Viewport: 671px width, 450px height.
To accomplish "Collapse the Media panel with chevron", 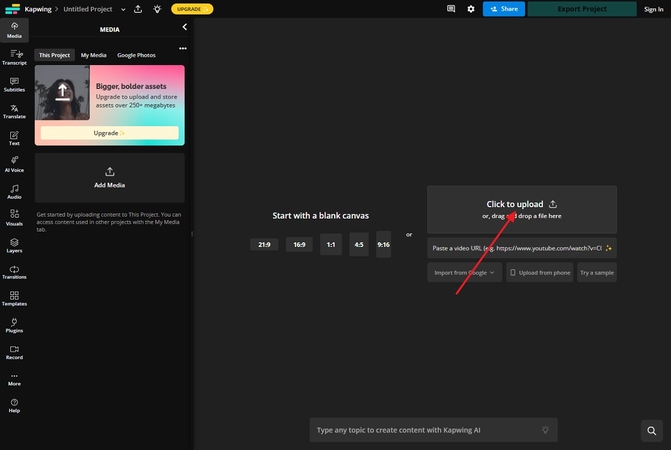I will coord(184,27).
